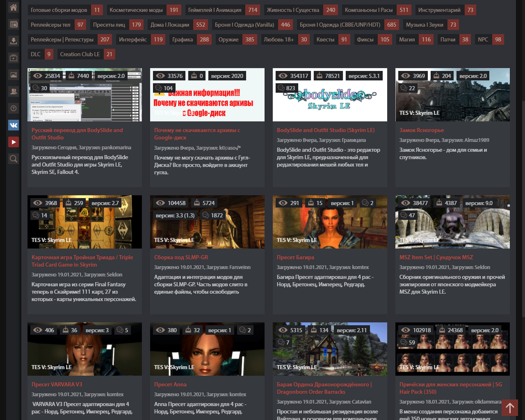Select category Фиксы
Screen dimensions: 525x420
coord(373,40)
